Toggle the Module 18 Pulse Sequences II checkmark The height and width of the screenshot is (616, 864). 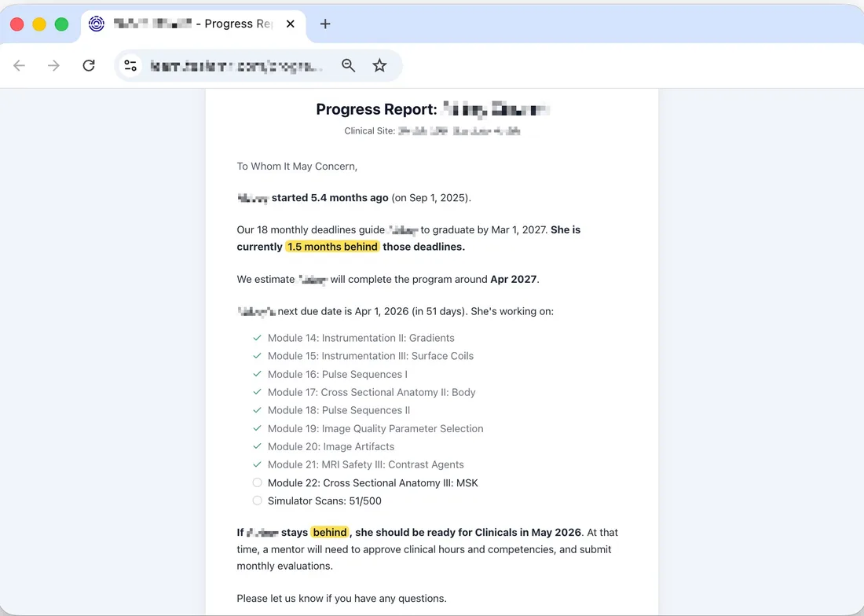coord(257,409)
